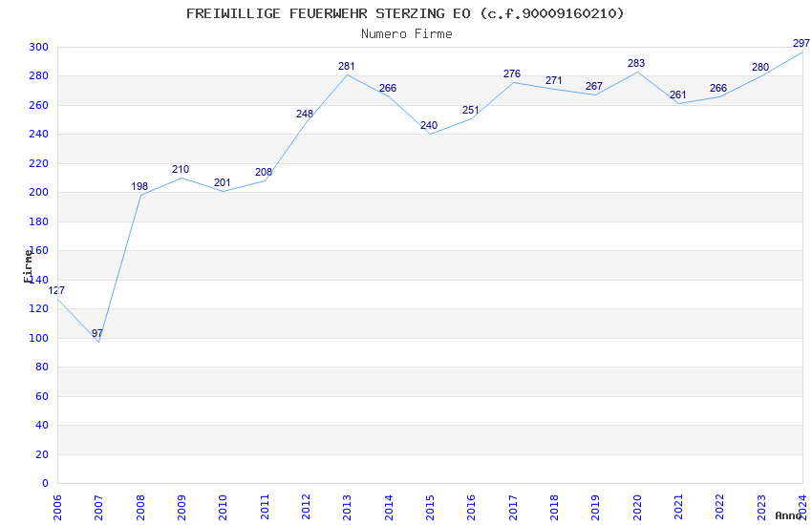Click y-axis value 180
The height and width of the screenshot is (525, 812).
(39, 221)
